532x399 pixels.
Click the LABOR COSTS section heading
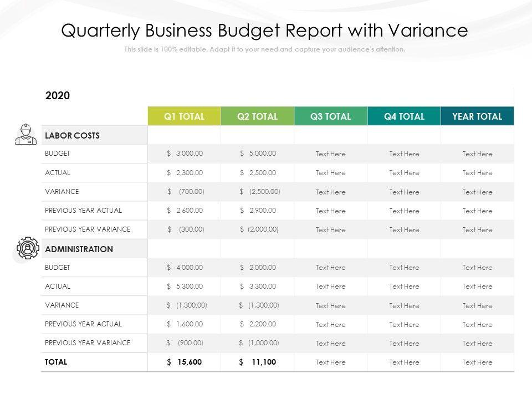point(72,135)
